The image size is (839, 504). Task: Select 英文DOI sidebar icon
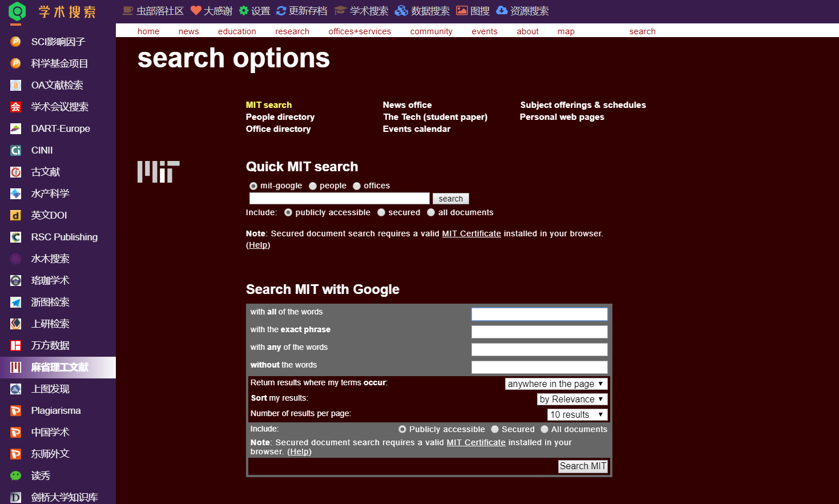(x=16, y=215)
